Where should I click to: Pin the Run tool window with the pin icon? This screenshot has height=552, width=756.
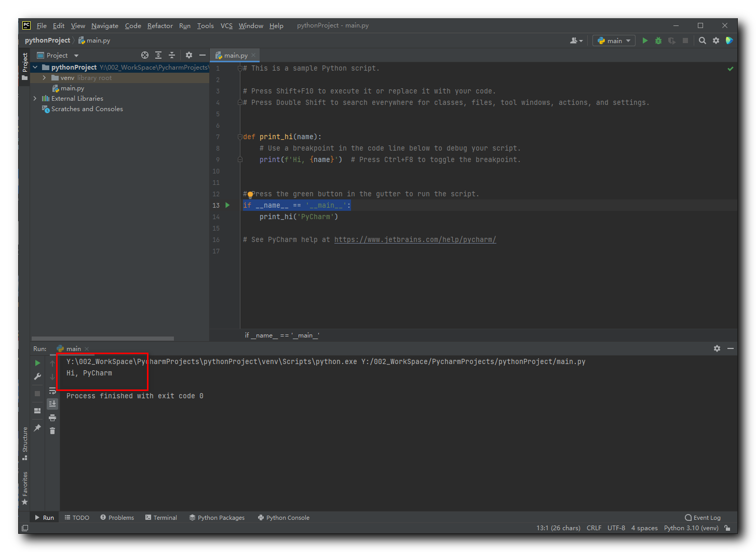coord(37,427)
